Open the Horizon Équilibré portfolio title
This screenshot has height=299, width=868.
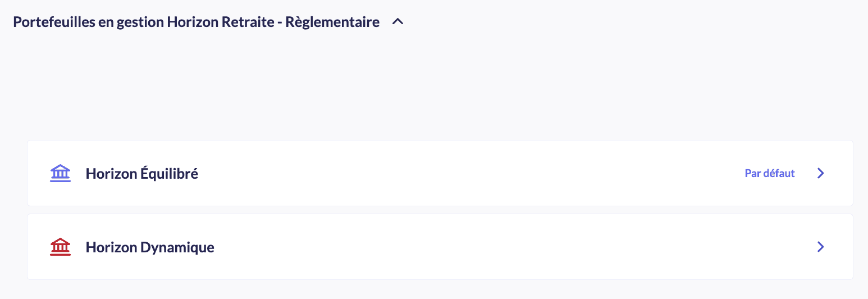click(141, 174)
